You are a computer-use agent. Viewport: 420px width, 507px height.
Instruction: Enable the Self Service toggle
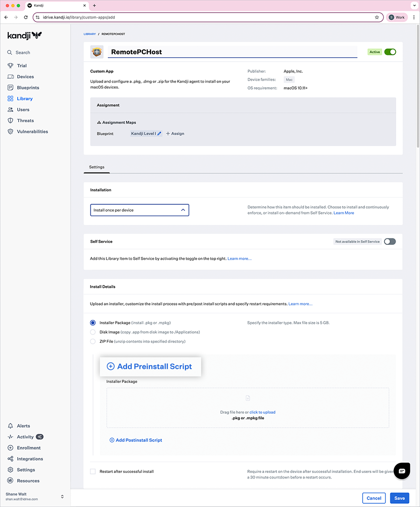390,242
